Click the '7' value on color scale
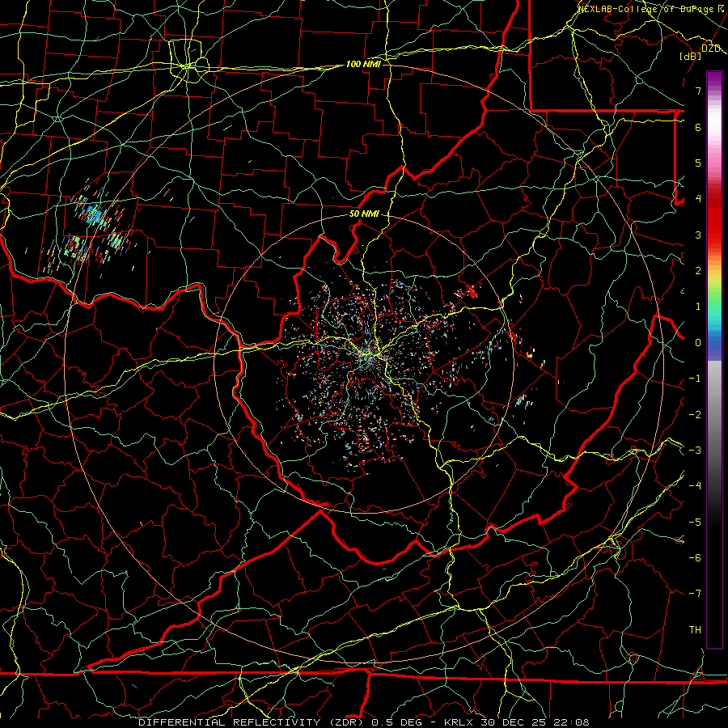The height and width of the screenshot is (728, 728). point(698,91)
